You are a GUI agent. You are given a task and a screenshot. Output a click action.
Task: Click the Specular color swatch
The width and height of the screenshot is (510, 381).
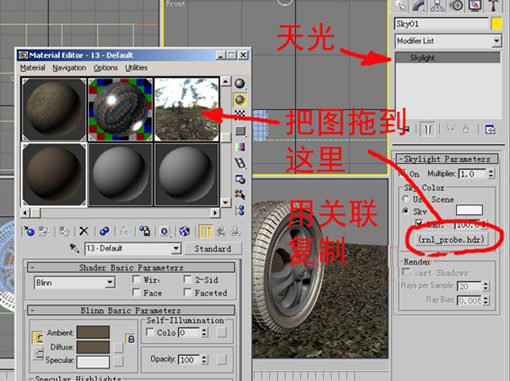93,362
